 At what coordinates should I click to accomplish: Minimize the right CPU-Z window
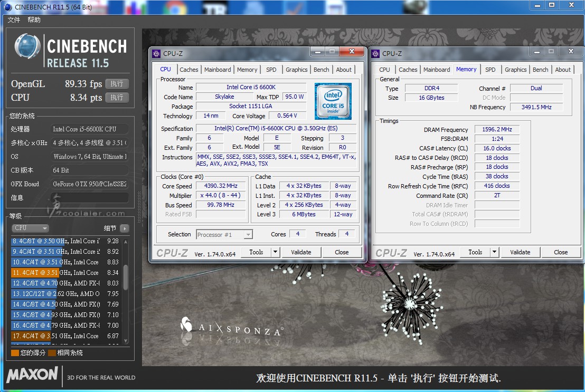tap(537, 52)
